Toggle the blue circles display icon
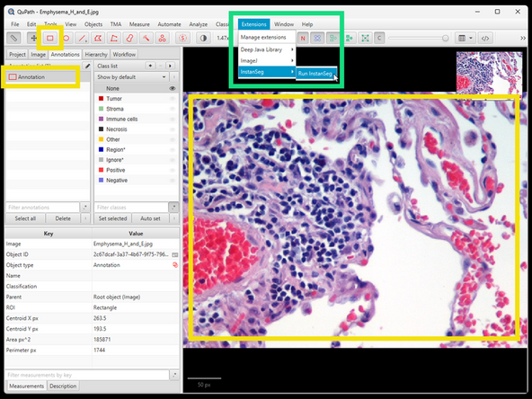The height and width of the screenshot is (399, 532). click(x=317, y=38)
